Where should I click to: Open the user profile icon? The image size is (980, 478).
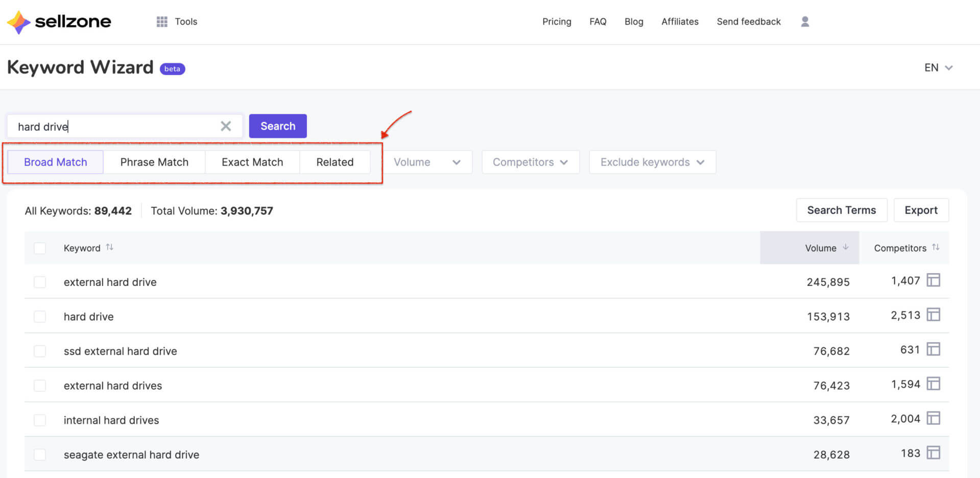click(805, 21)
